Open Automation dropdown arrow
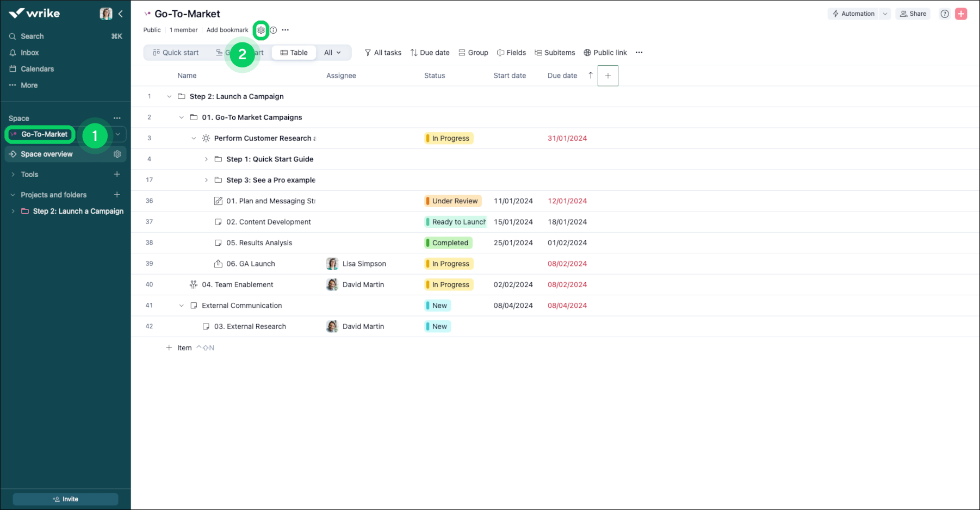 click(x=885, y=14)
